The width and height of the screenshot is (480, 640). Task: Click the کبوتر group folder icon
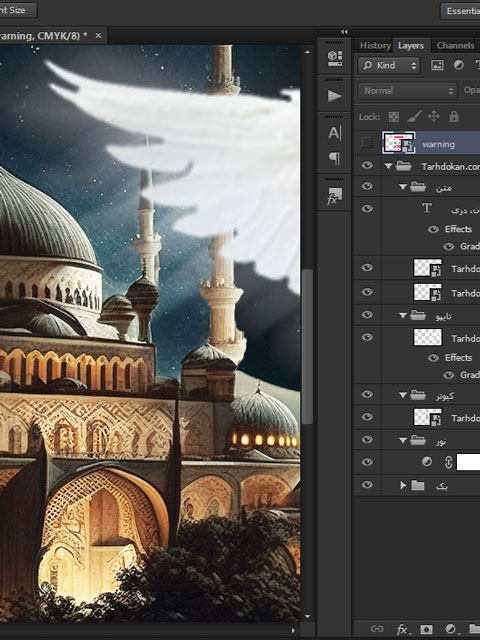pyautogui.click(x=418, y=395)
